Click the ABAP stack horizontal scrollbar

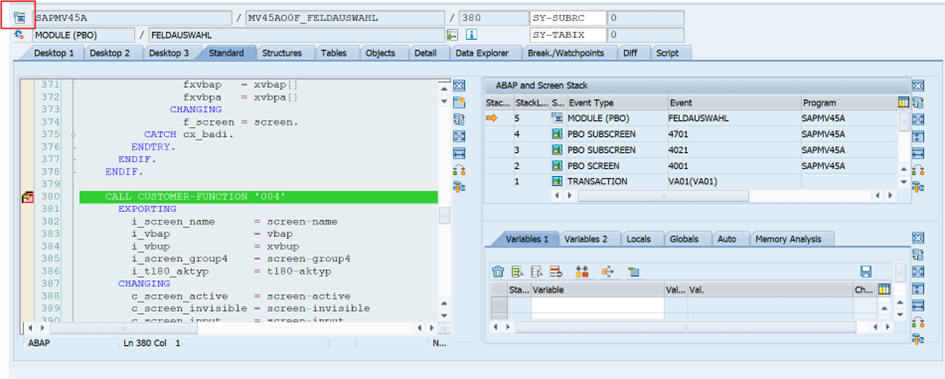[663, 196]
